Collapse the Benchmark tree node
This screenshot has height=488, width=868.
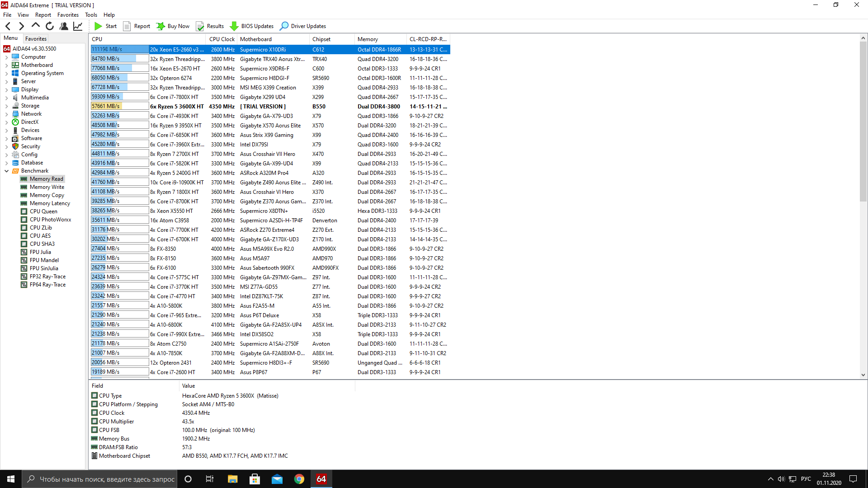(6, 171)
